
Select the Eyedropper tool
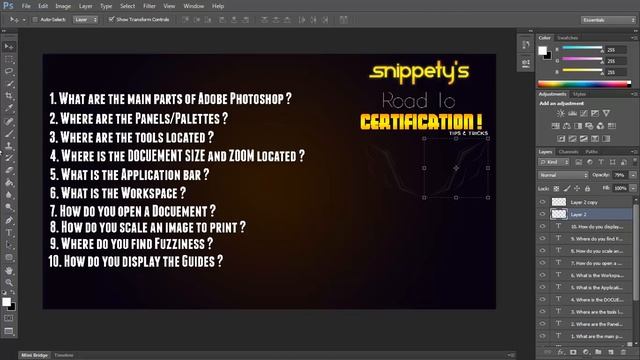pos(9,108)
